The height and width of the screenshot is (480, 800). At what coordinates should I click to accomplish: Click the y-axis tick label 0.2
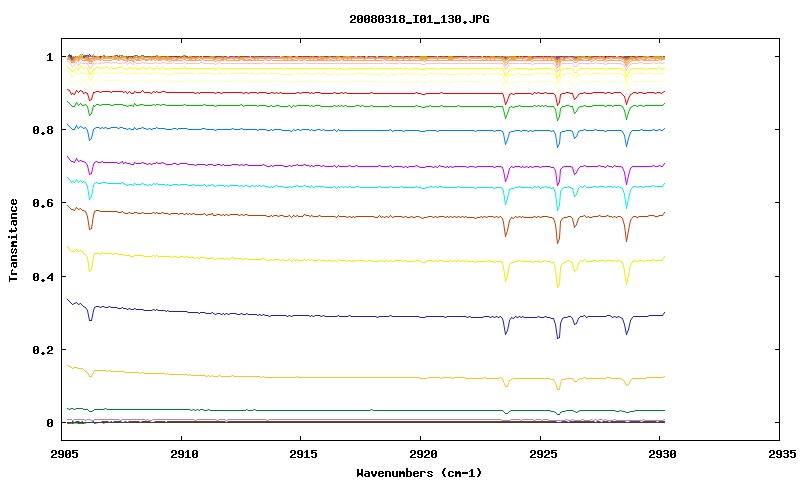tap(43, 350)
